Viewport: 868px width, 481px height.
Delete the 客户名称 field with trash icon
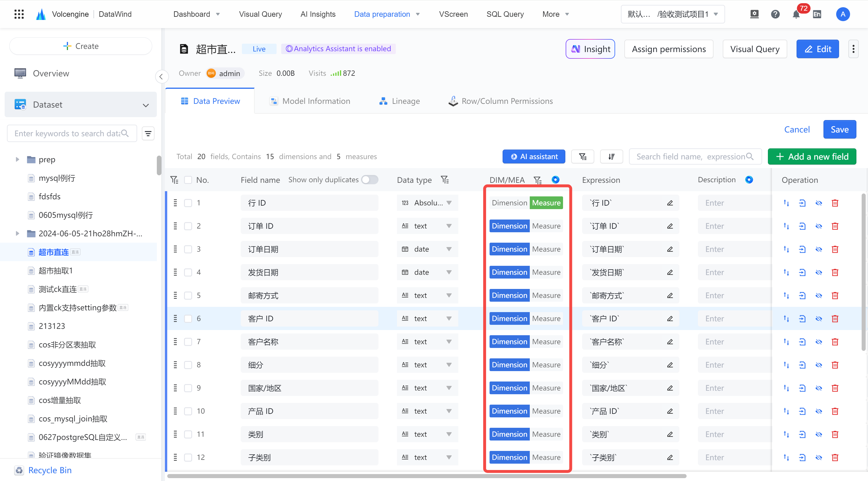click(x=835, y=342)
